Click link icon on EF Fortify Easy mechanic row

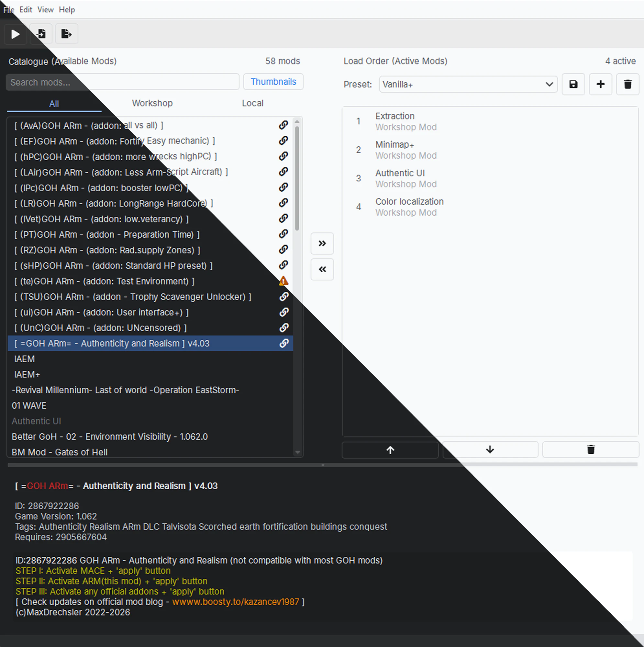click(283, 141)
